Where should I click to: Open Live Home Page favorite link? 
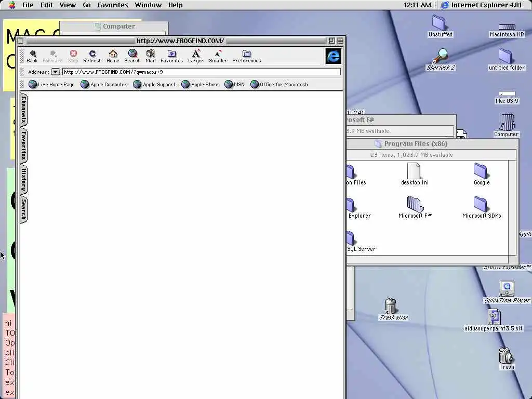pos(51,85)
